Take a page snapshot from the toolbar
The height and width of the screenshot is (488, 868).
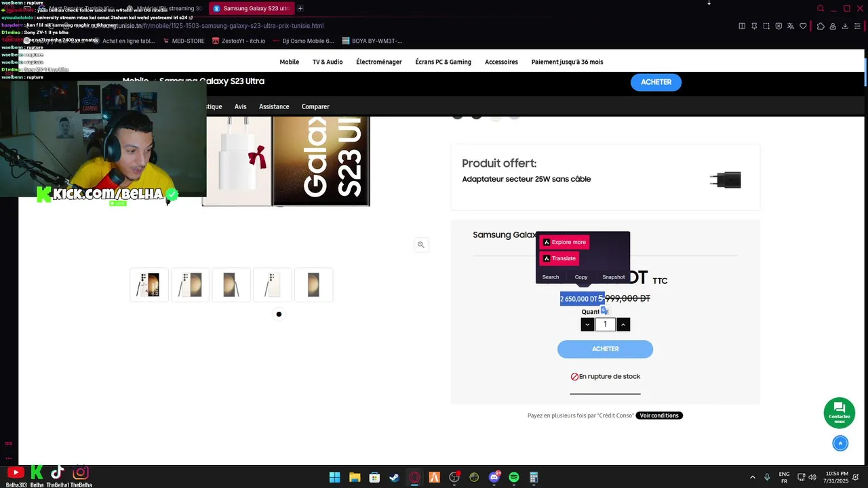click(x=766, y=26)
